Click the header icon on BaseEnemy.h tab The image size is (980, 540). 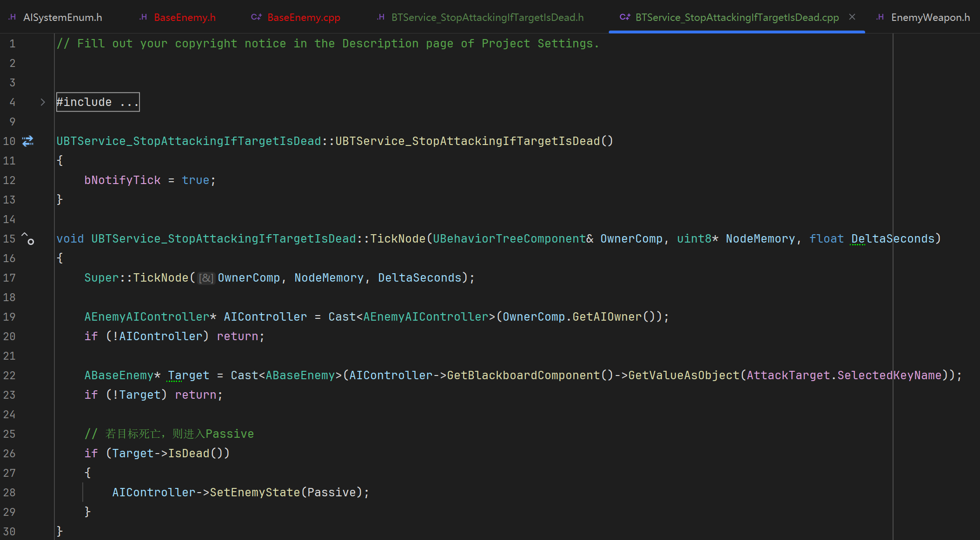[x=143, y=17]
